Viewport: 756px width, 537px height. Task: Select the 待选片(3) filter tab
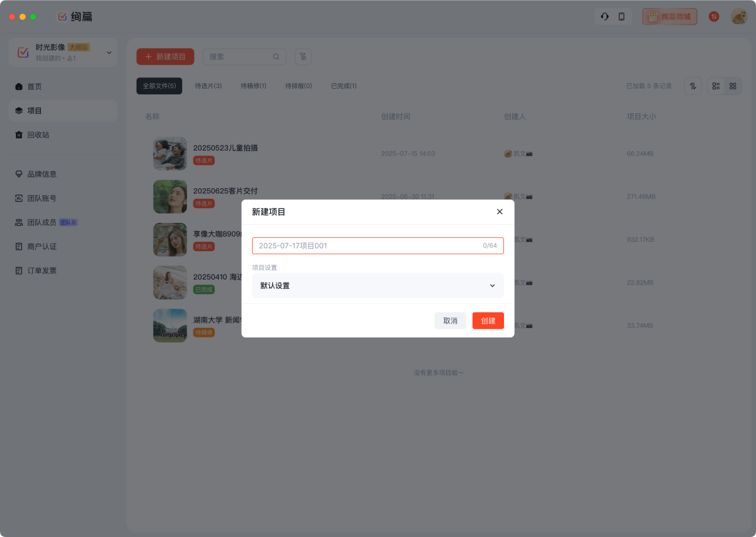[x=208, y=86]
